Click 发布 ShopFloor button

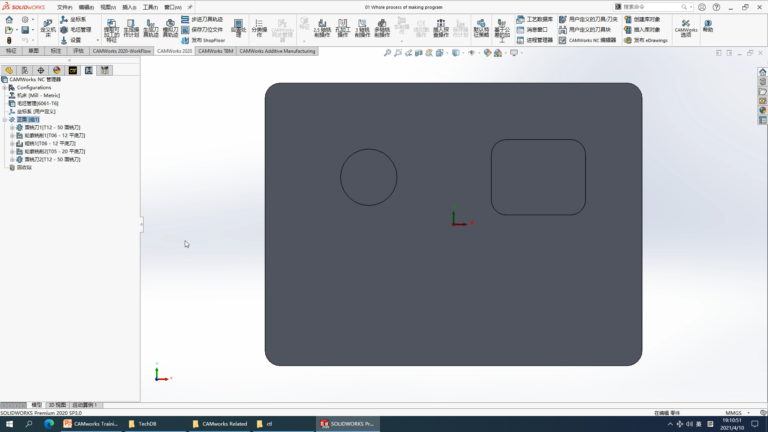pyautogui.click(x=203, y=40)
